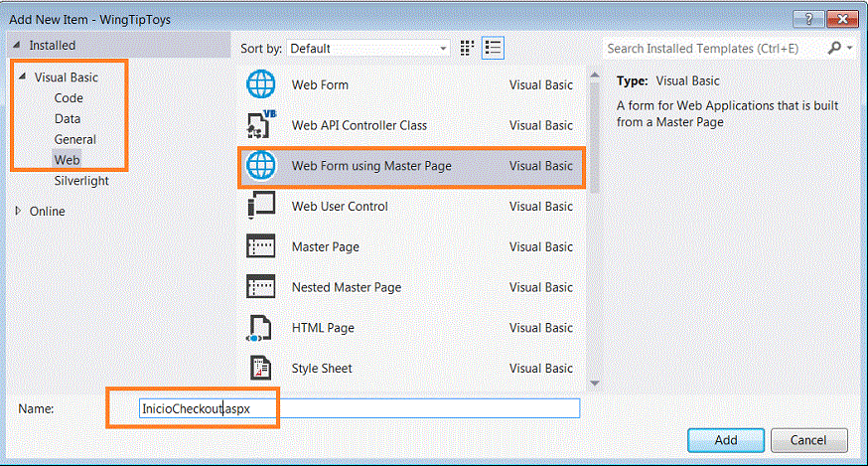
Task: Select the Data category in tree
Action: coord(68,118)
